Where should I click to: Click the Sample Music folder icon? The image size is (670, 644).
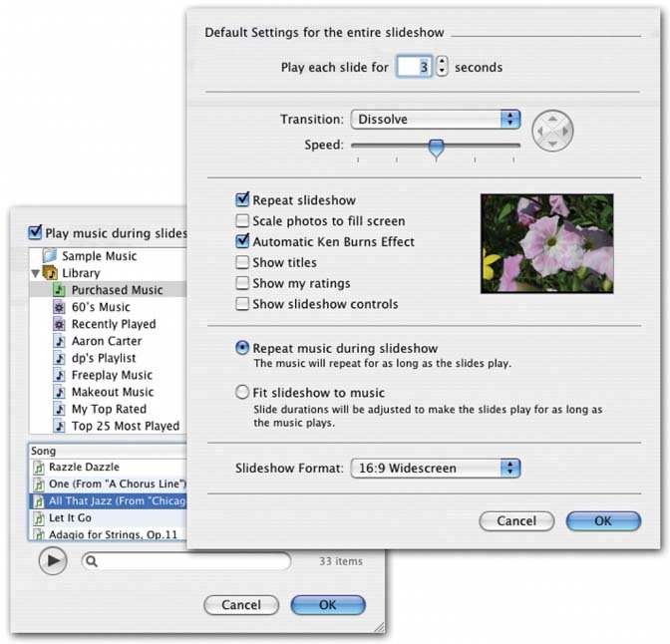50,255
